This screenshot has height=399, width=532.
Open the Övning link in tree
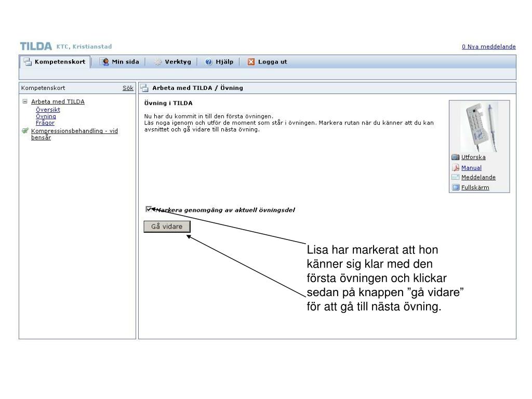pyautogui.click(x=46, y=116)
